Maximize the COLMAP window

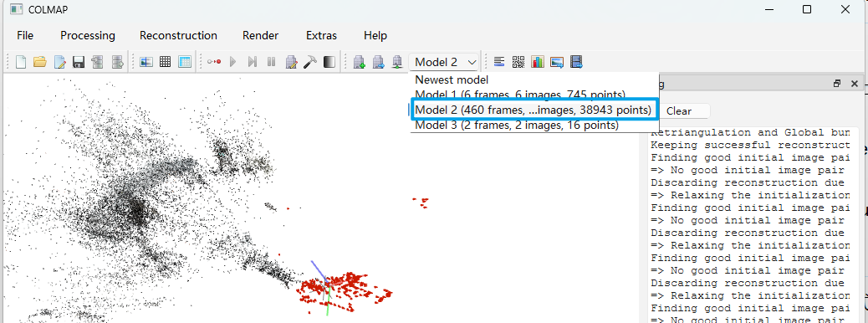(807, 9)
